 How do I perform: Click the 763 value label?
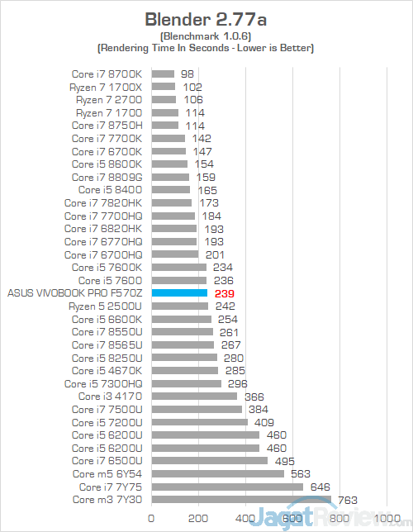pyautogui.click(x=348, y=500)
